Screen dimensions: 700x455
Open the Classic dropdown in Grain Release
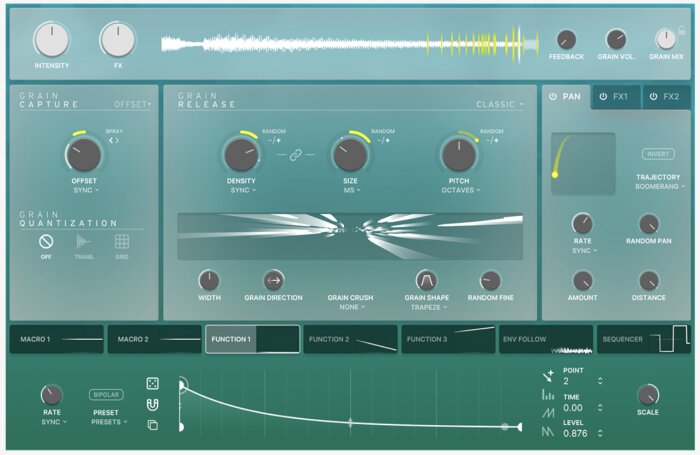500,104
